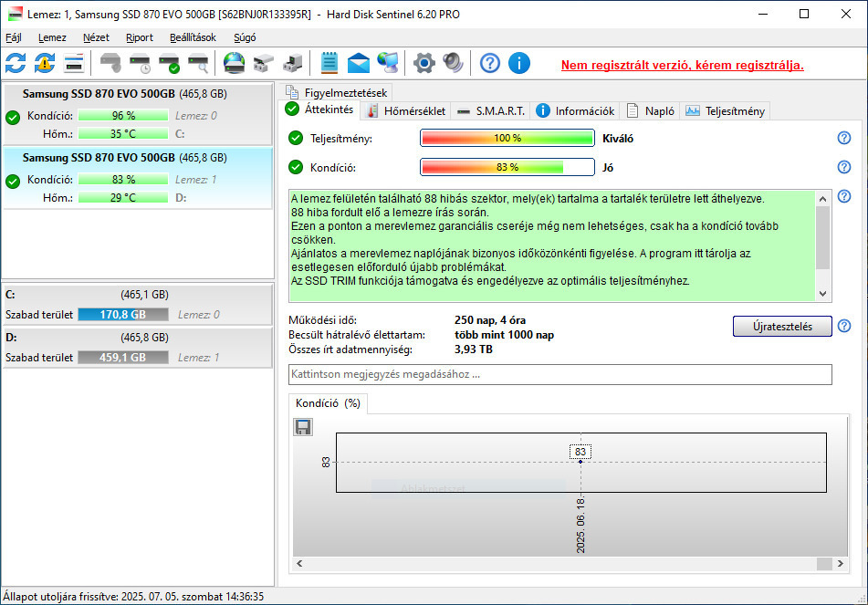Screen dimensions: 868x605
Task: Open the blue notepad report icon
Action: (329, 63)
